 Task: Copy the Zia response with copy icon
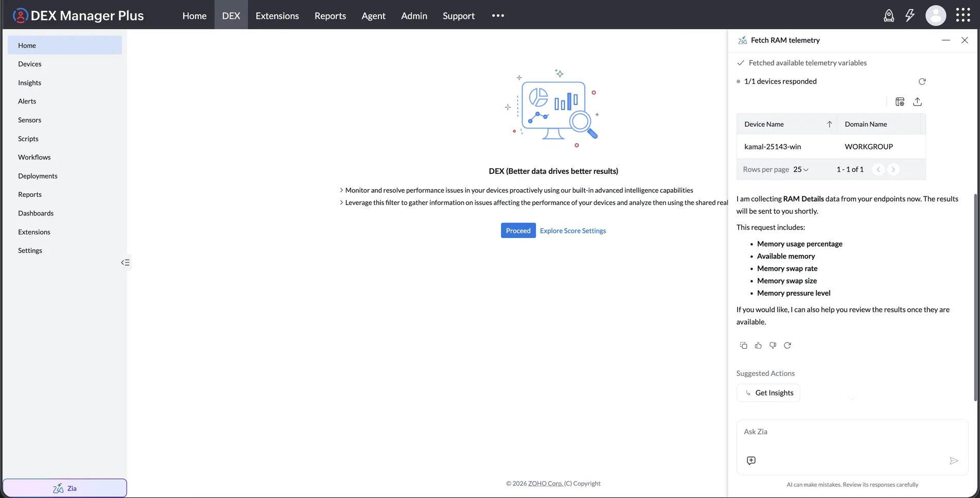pyautogui.click(x=743, y=345)
